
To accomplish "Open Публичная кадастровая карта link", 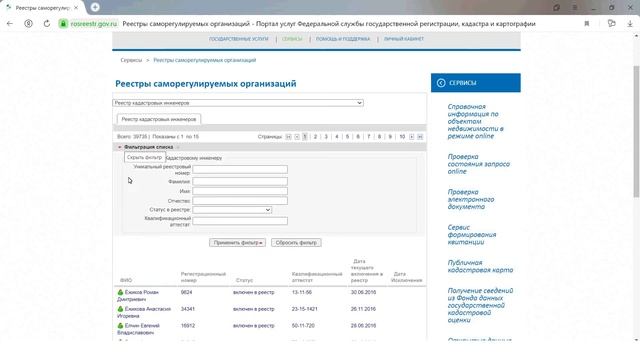I will click(x=480, y=266).
